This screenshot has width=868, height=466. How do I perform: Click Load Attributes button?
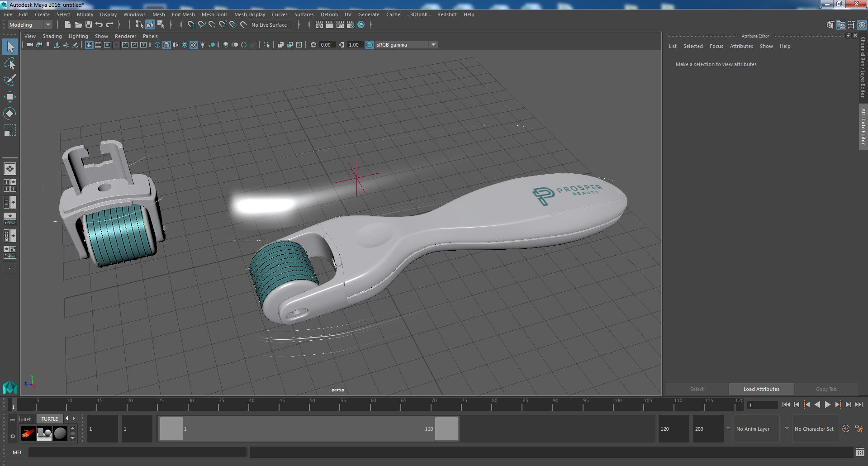761,389
